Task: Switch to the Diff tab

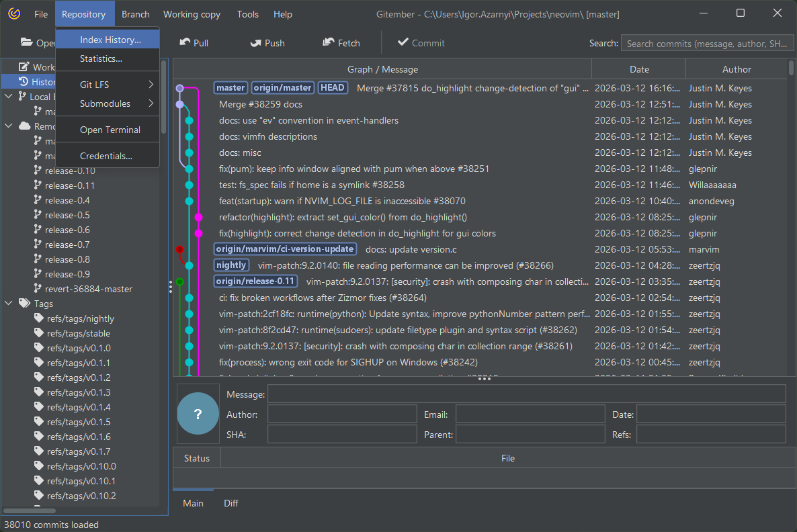Action: [x=230, y=503]
